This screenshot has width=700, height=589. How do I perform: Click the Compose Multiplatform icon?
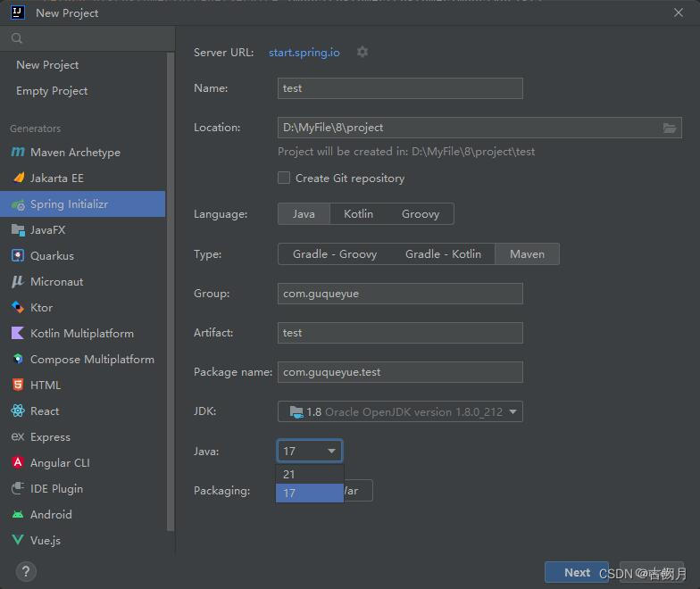[x=18, y=359]
